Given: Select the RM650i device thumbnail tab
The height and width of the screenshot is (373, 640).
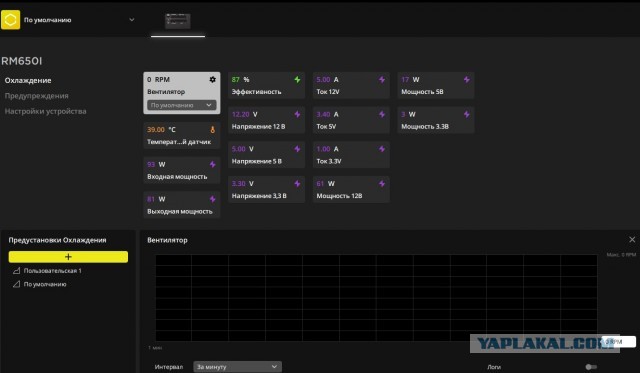Looking at the screenshot, I should coord(178,21).
